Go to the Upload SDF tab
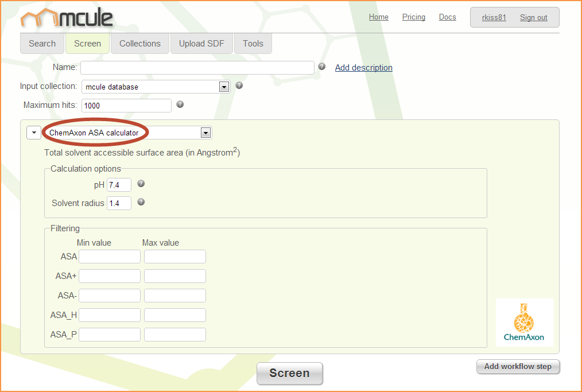 coord(201,44)
